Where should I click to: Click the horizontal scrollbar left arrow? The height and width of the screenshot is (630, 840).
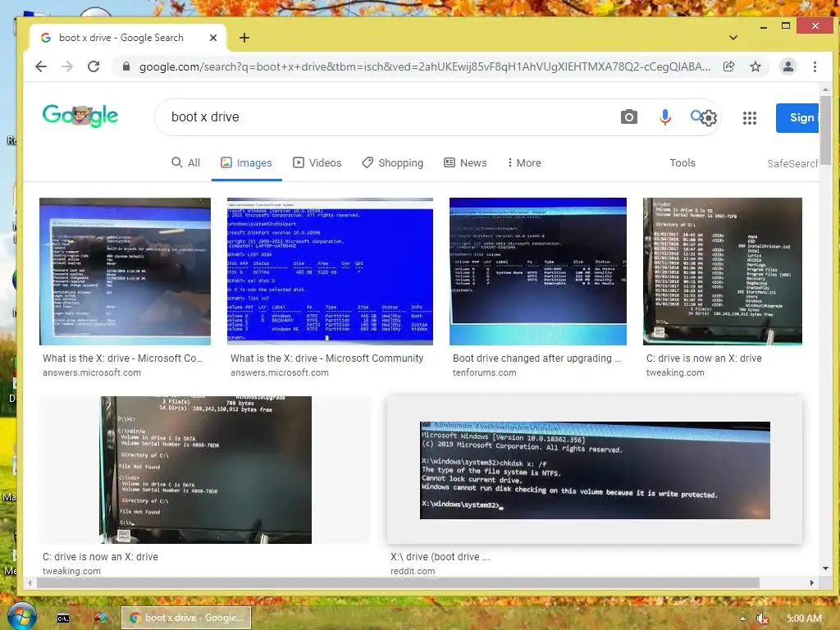click(30, 583)
